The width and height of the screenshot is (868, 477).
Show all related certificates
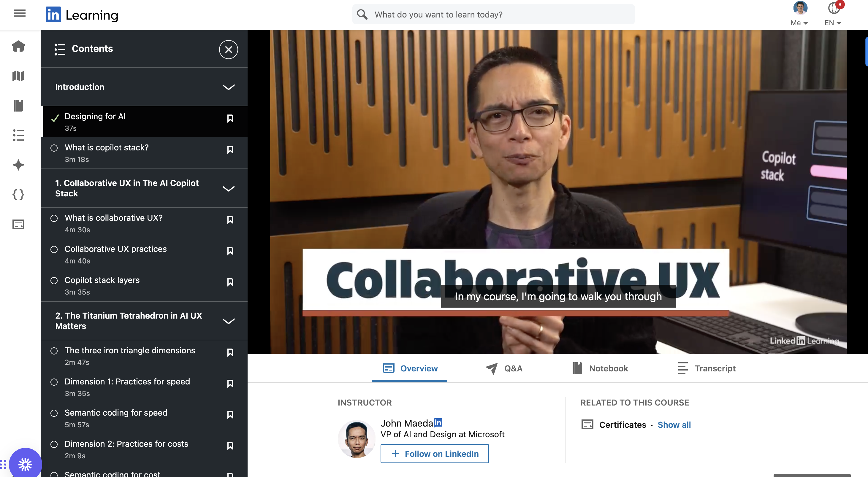point(674,425)
